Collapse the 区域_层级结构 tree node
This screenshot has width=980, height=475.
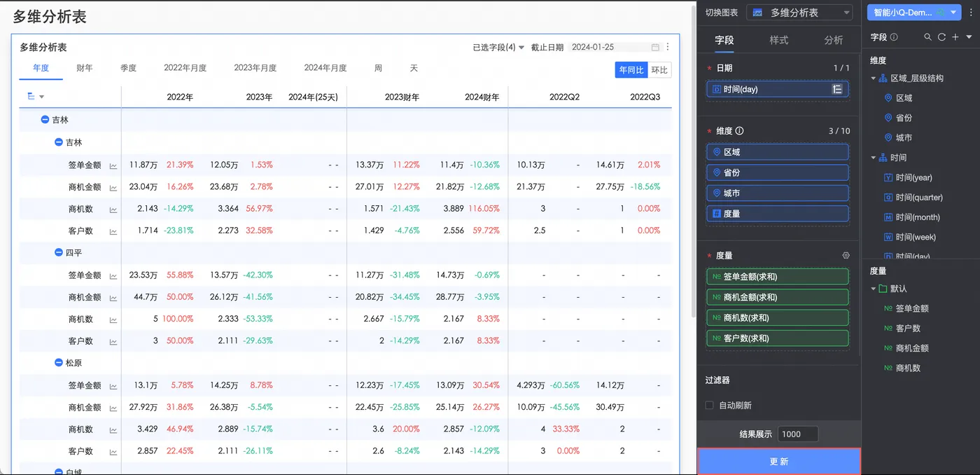874,78
